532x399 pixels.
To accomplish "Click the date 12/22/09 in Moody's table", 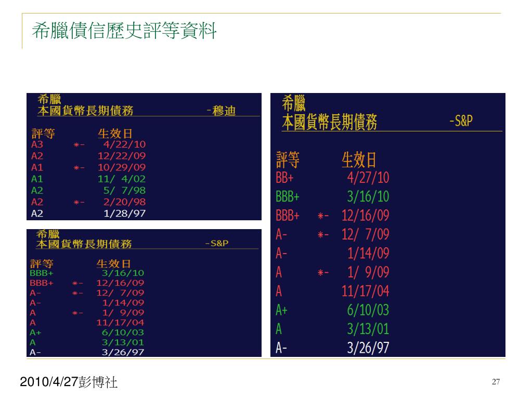I will [x=122, y=156].
